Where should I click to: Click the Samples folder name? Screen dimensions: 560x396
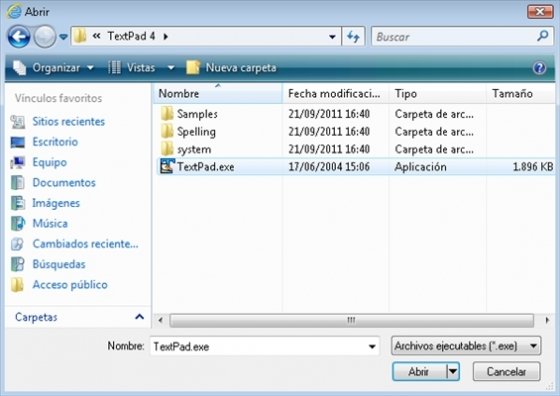(197, 114)
